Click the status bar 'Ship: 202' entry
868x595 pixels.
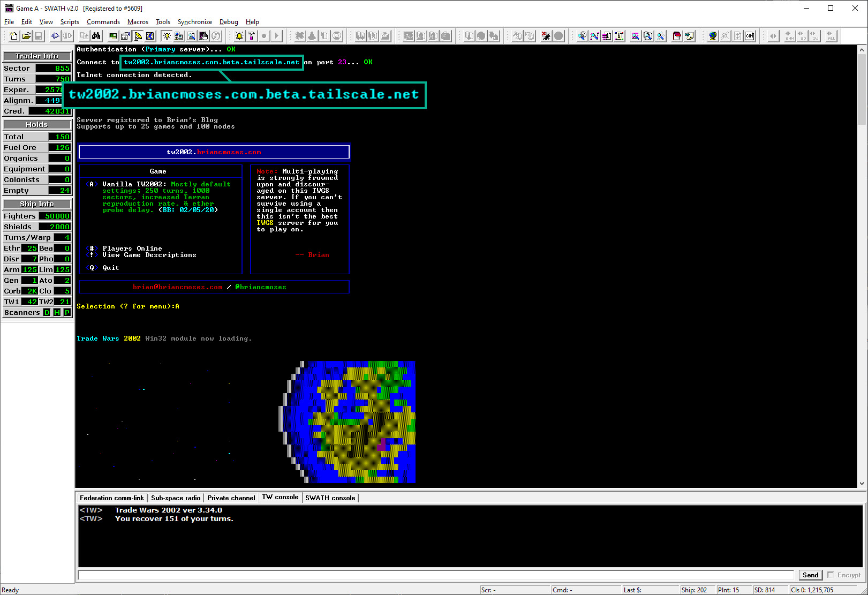click(x=694, y=590)
